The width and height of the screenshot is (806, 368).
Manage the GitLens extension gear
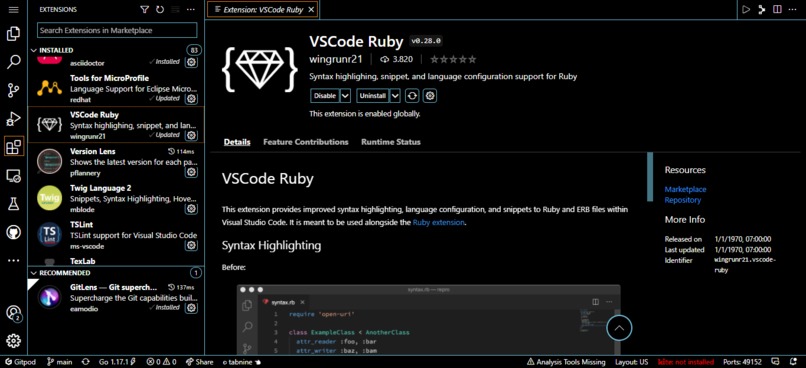point(191,308)
